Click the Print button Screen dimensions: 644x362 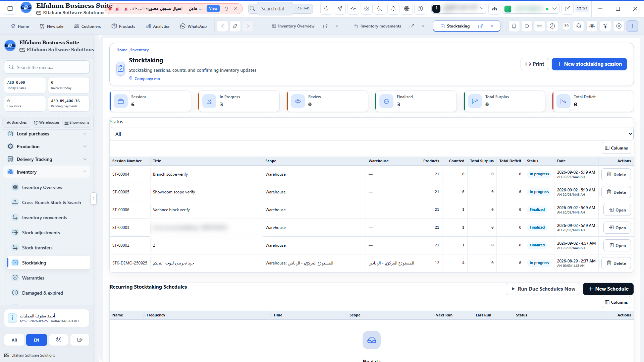point(535,64)
